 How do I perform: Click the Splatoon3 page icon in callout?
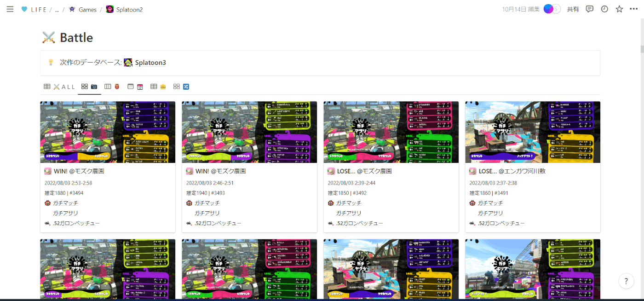(128, 63)
